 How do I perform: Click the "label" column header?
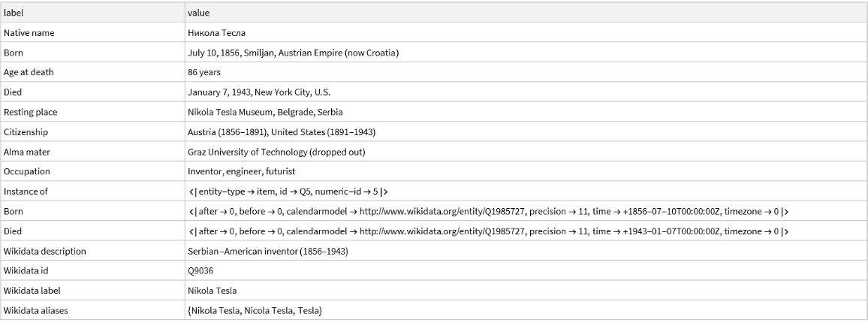[14, 13]
